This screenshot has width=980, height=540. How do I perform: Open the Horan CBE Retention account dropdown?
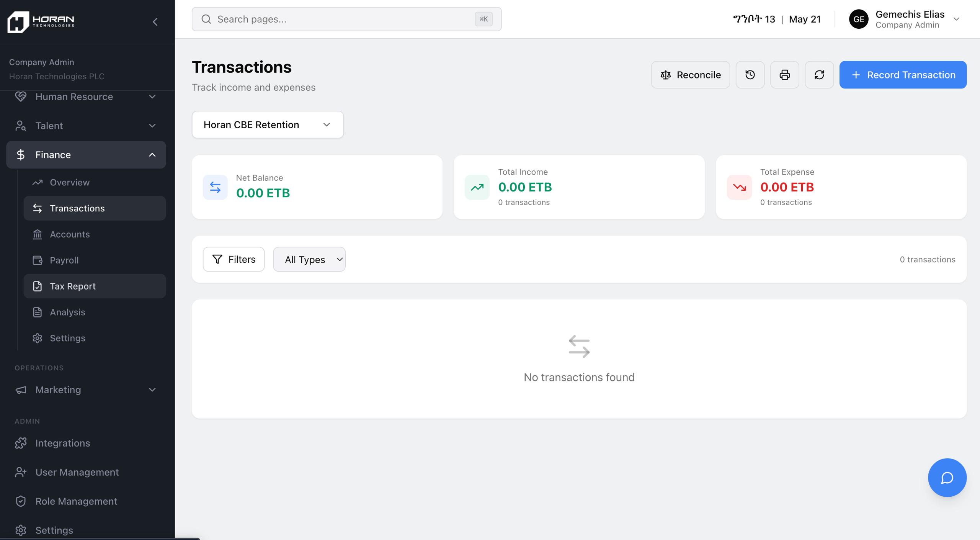[268, 124]
